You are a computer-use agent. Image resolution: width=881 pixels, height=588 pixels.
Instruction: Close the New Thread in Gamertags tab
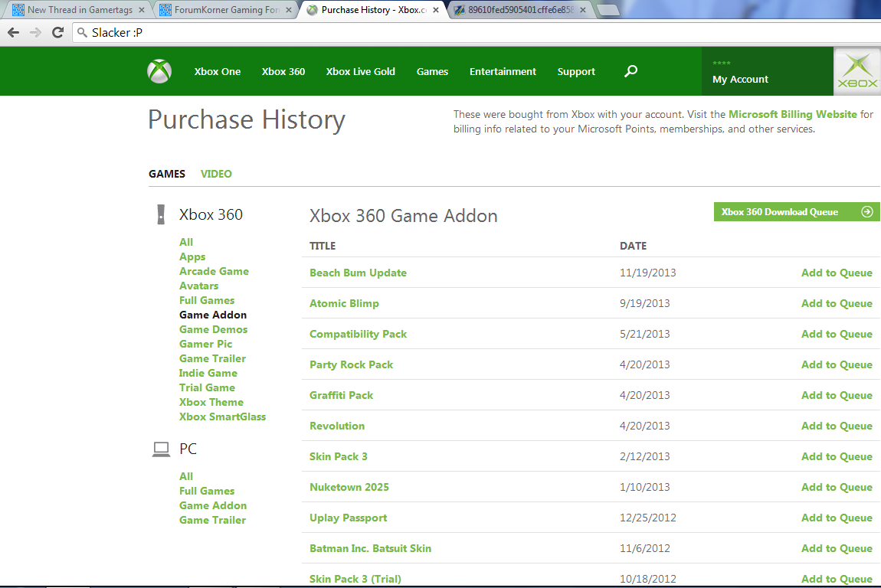tap(142, 10)
